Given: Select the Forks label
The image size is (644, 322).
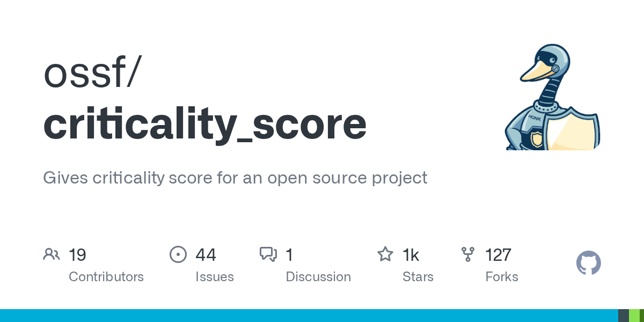Looking at the screenshot, I should tap(502, 277).
